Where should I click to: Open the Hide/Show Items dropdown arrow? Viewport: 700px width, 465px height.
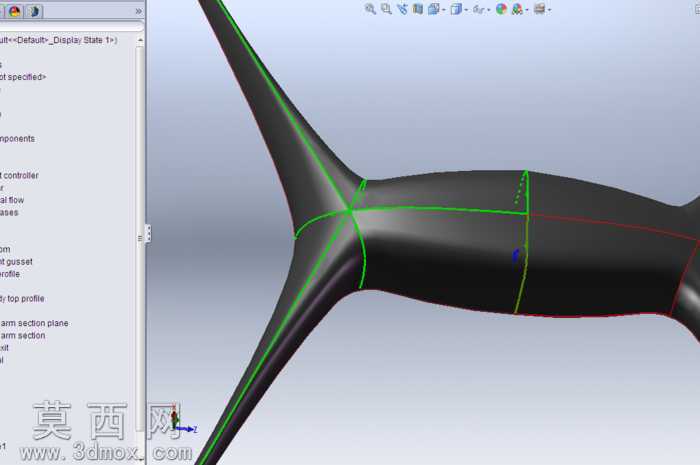(488, 10)
